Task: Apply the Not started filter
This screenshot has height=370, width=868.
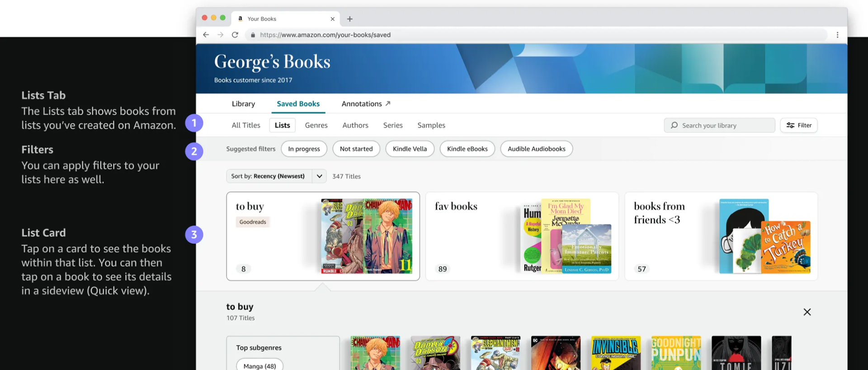Action: click(x=356, y=149)
